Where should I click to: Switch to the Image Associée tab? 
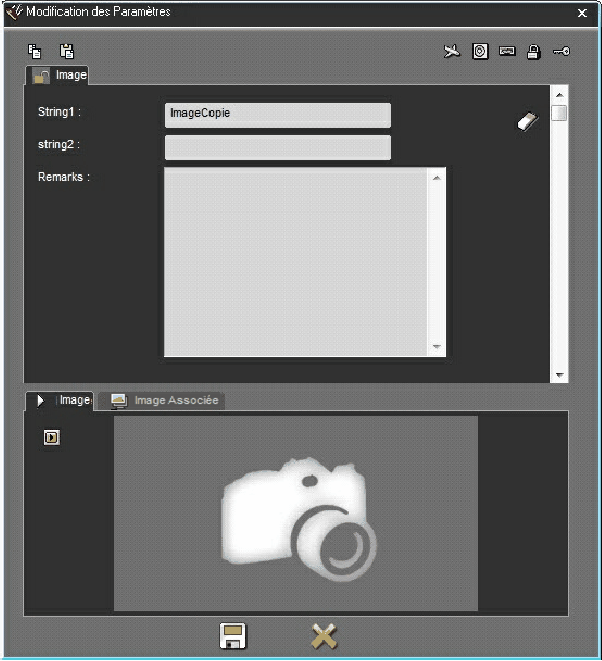click(166, 400)
